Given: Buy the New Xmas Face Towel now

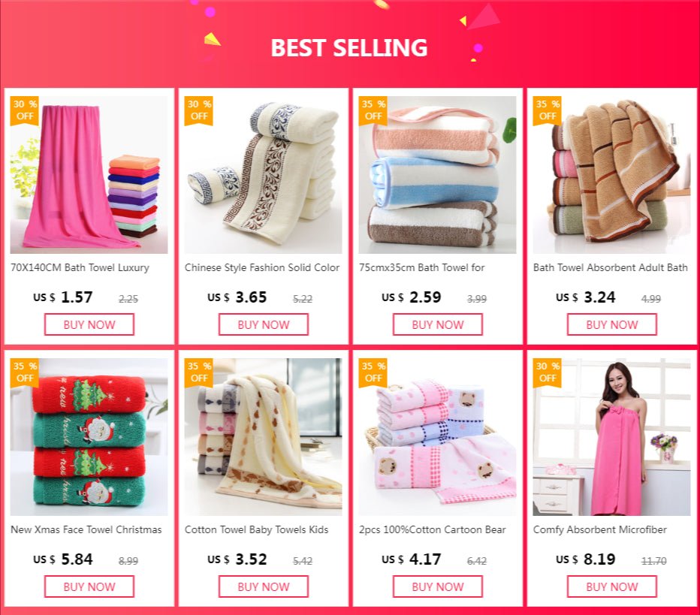Looking at the screenshot, I should [89, 586].
